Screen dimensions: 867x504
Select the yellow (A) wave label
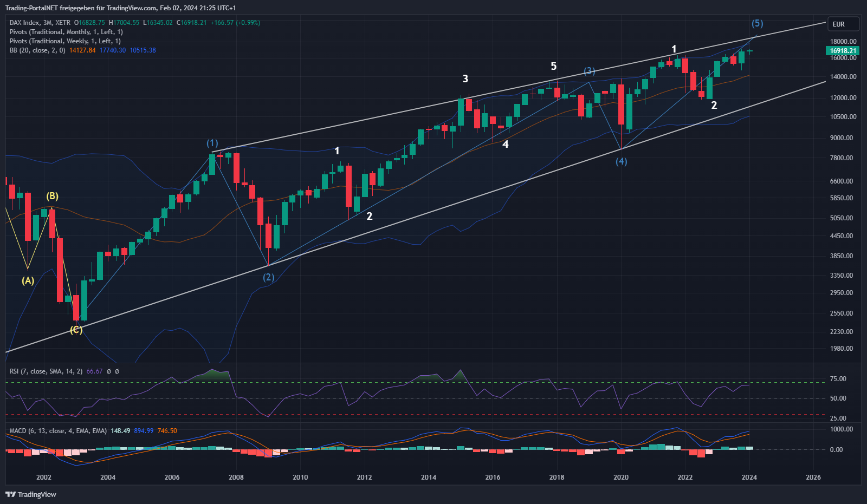tap(28, 280)
